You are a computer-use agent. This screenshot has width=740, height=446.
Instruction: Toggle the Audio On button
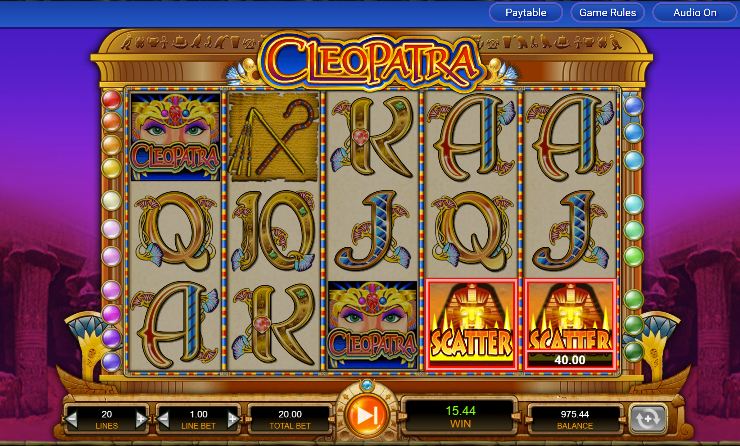click(x=695, y=13)
